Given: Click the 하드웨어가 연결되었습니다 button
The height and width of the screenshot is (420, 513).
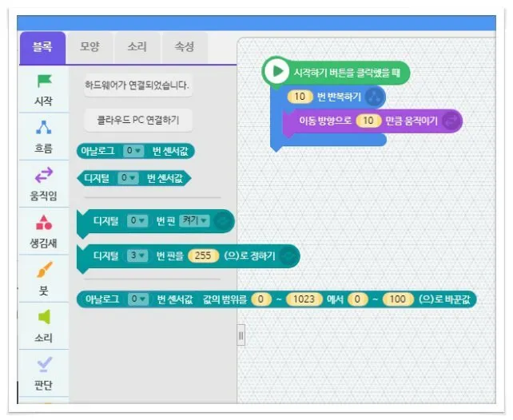Looking at the screenshot, I should coord(137,85).
